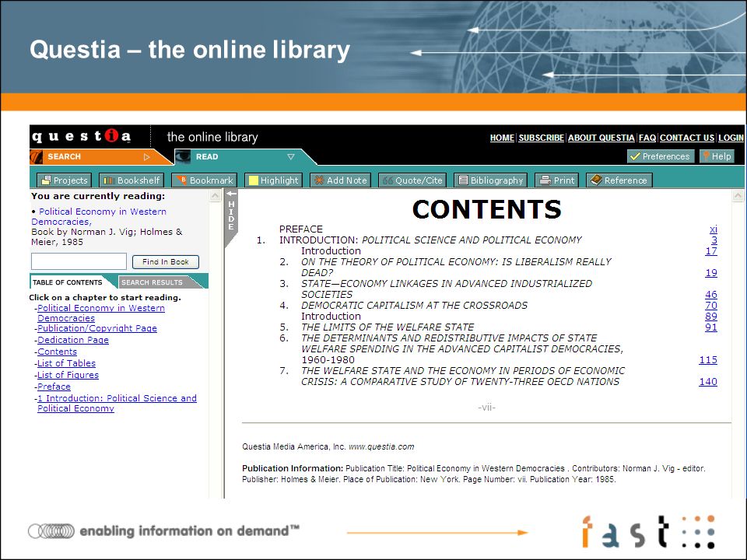Open the Dedication Page chapter link
Image resolution: width=747 pixels, height=560 pixels.
(x=73, y=340)
